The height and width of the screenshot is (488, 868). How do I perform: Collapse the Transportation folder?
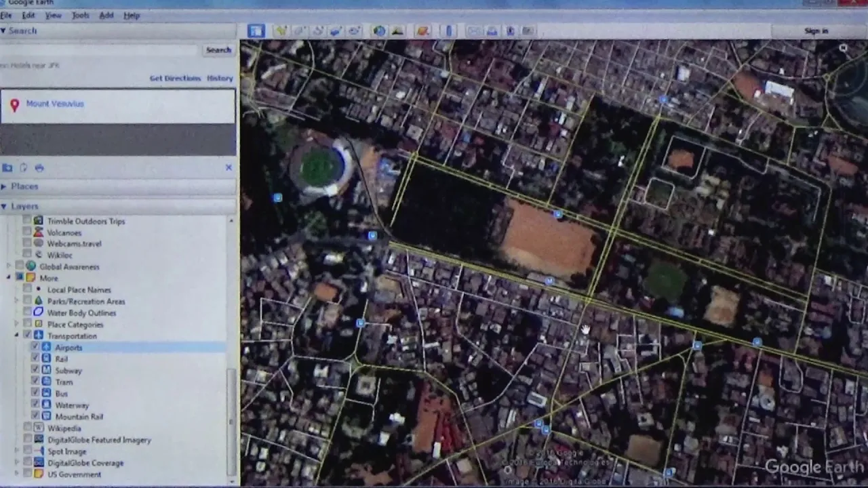(x=17, y=335)
